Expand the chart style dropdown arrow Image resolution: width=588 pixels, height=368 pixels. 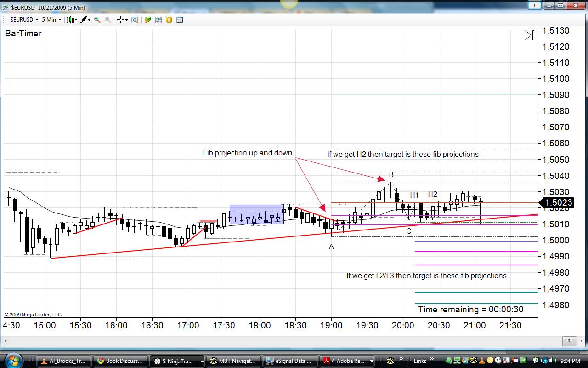point(75,20)
